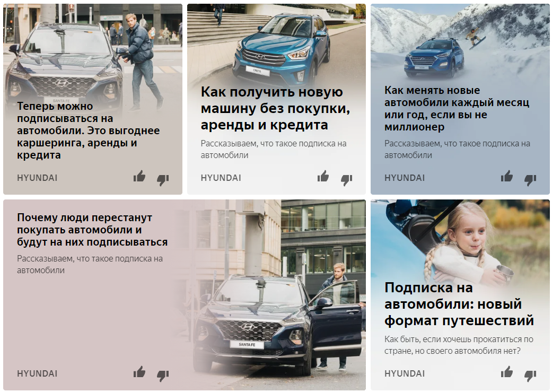Thumbs up 'Подписка на автомобили' travel card

tap(507, 372)
